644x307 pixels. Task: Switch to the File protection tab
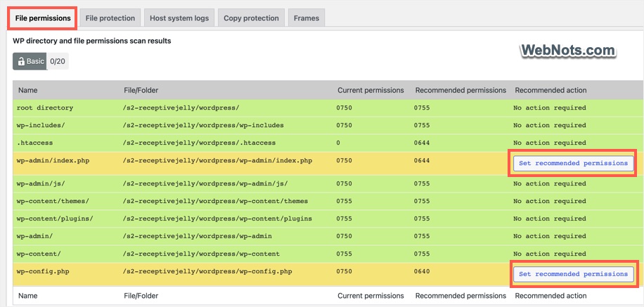[x=110, y=18]
